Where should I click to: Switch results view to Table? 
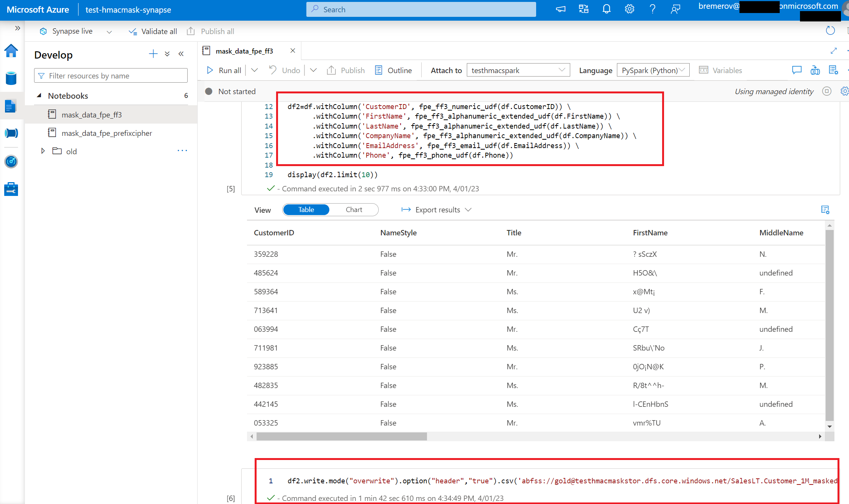306,210
